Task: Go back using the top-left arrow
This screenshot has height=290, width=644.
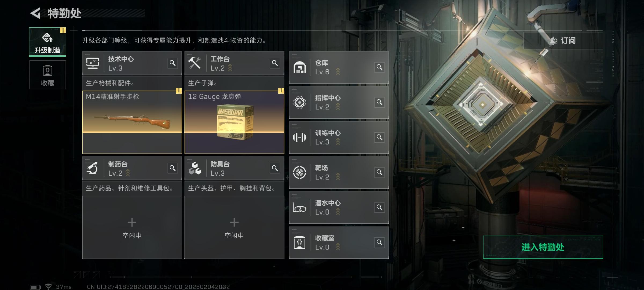Action: coord(35,13)
